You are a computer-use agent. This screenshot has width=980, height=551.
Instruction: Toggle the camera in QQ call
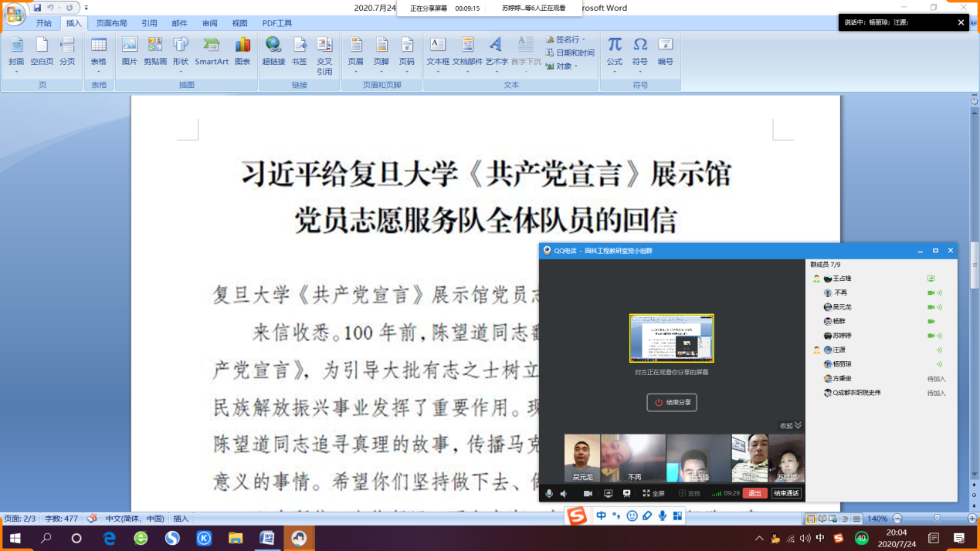tap(588, 493)
